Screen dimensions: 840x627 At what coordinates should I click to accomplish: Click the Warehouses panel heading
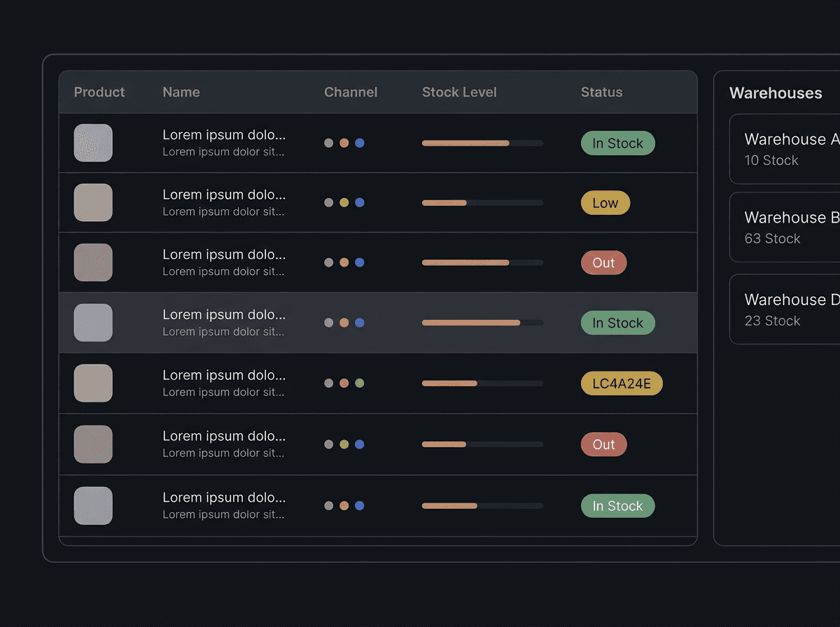(x=776, y=92)
